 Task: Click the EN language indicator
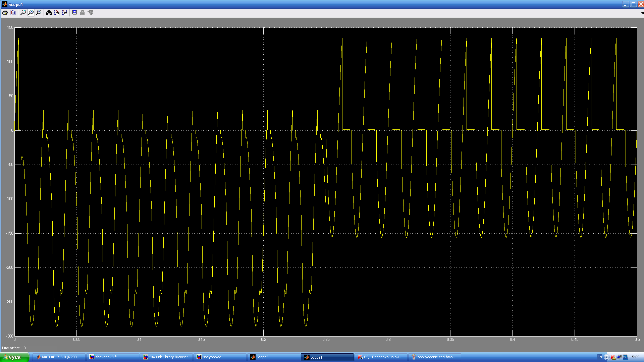click(599, 357)
